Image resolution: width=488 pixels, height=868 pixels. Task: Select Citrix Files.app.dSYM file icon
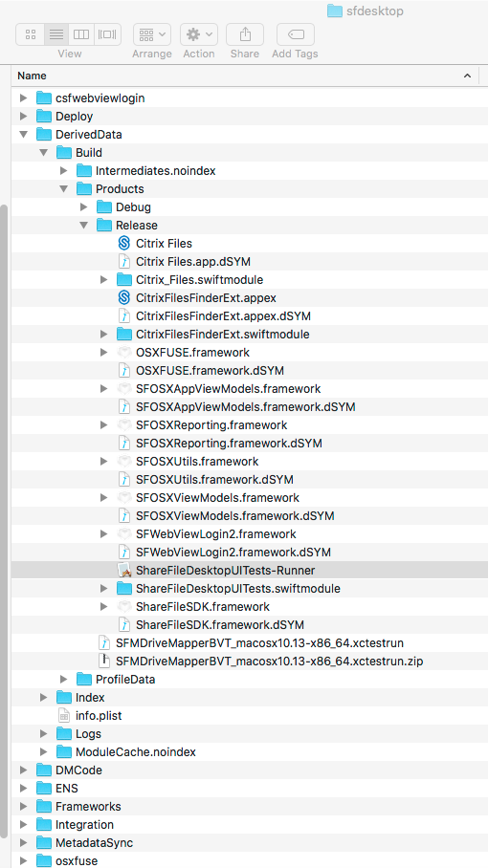[x=124, y=262]
